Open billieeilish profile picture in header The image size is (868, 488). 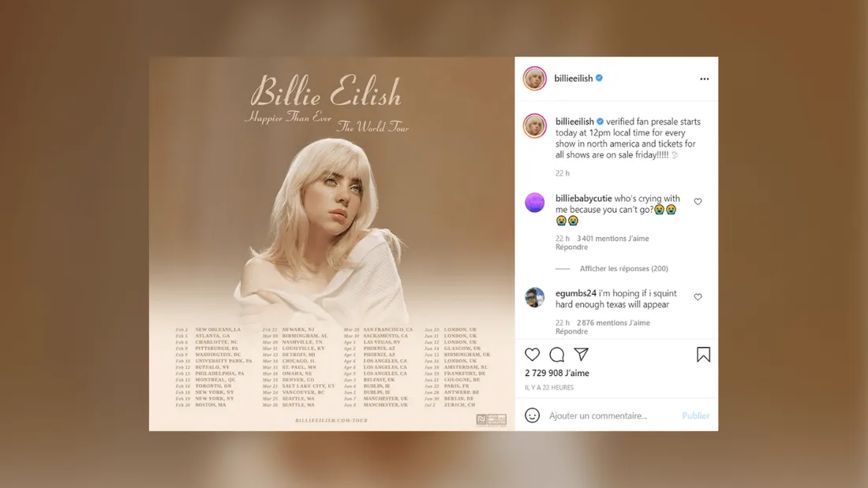(535, 79)
